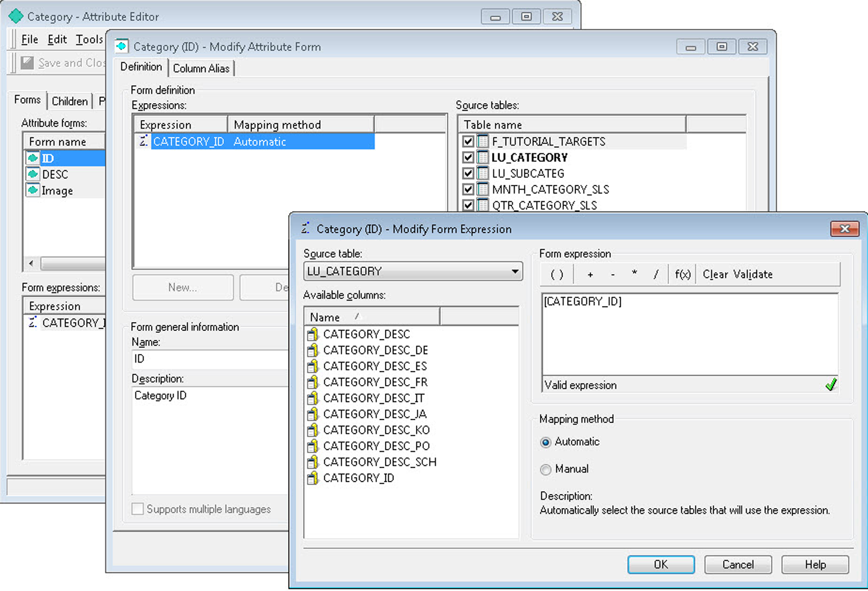Switch to the Column Alias tab
This screenshot has height=591, width=868.
201,68
